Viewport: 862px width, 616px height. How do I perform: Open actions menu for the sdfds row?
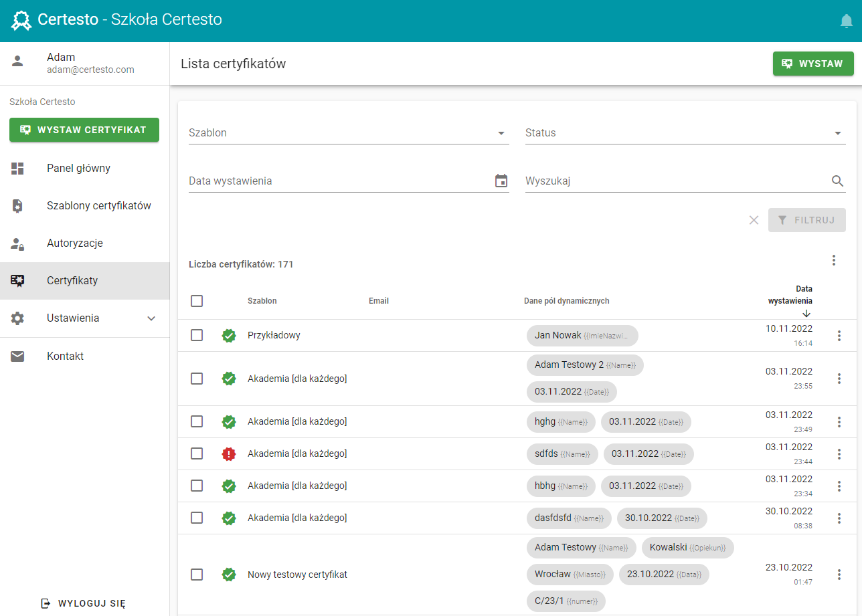click(x=839, y=454)
